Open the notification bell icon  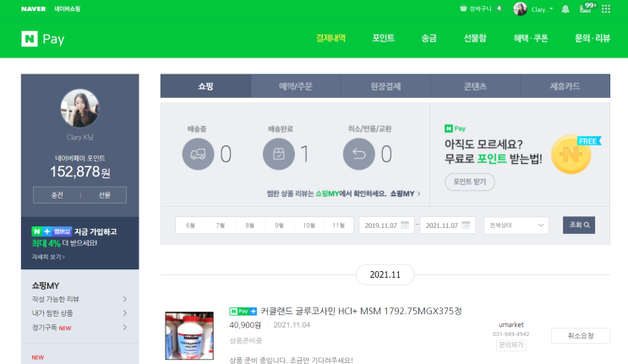pos(565,9)
